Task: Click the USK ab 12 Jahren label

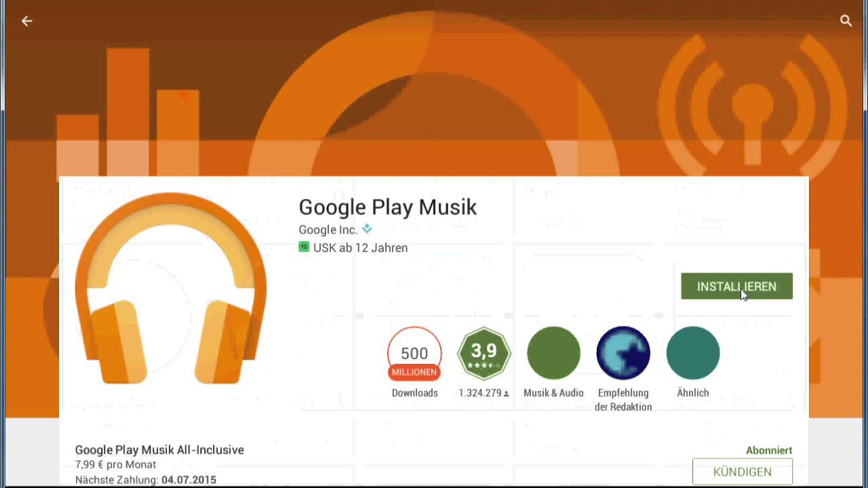Action: (x=360, y=248)
